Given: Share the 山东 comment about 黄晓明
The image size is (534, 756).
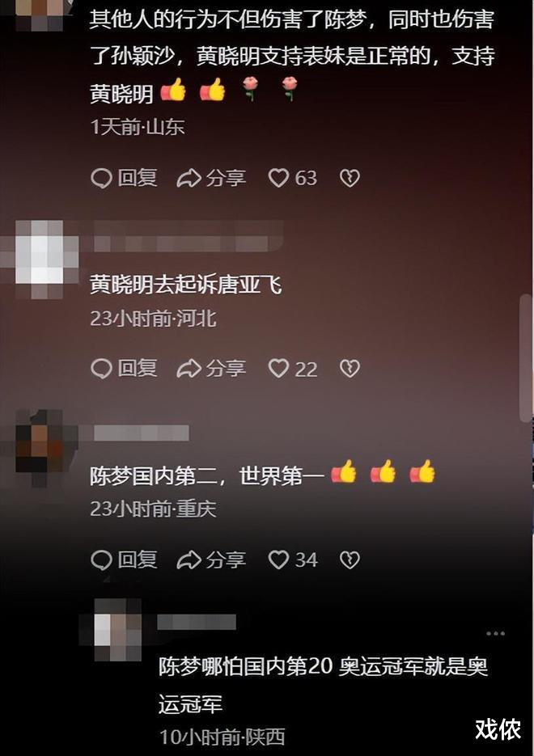Looking at the screenshot, I should pyautogui.click(x=211, y=178).
